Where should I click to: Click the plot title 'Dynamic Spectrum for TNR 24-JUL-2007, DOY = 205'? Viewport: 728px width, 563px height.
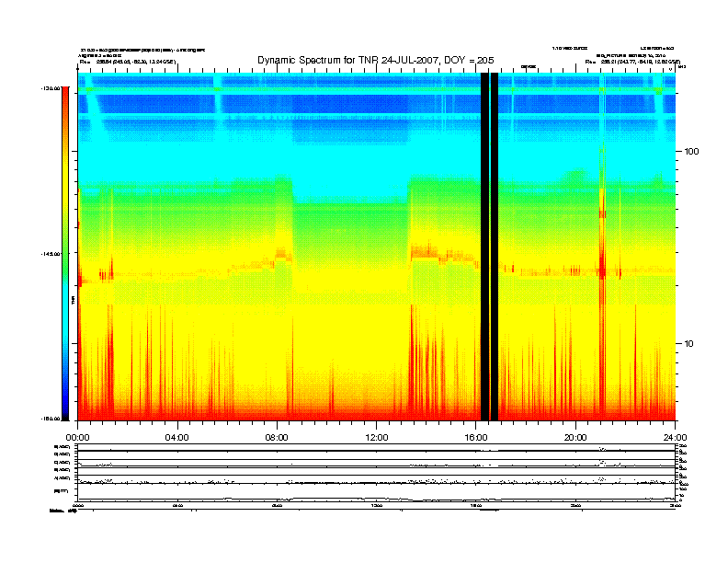click(x=376, y=61)
